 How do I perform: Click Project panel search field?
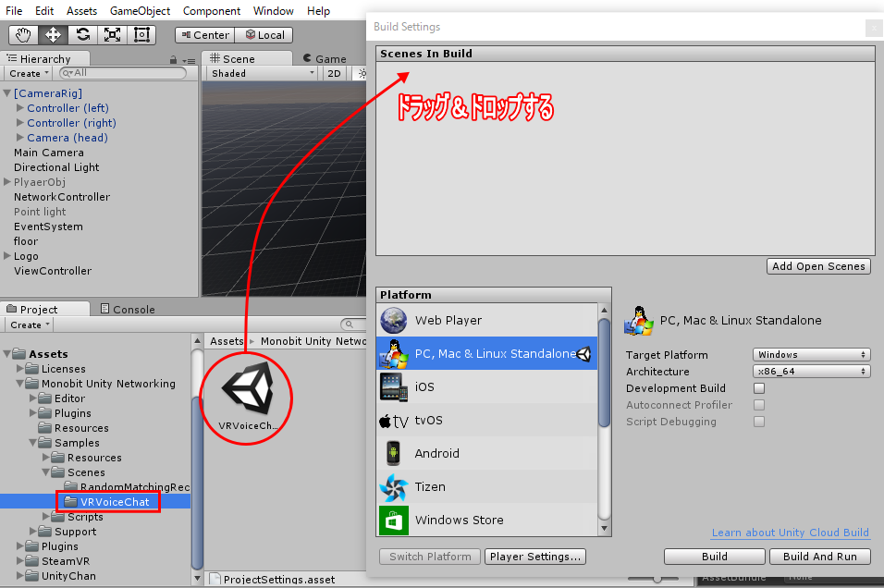click(x=353, y=325)
